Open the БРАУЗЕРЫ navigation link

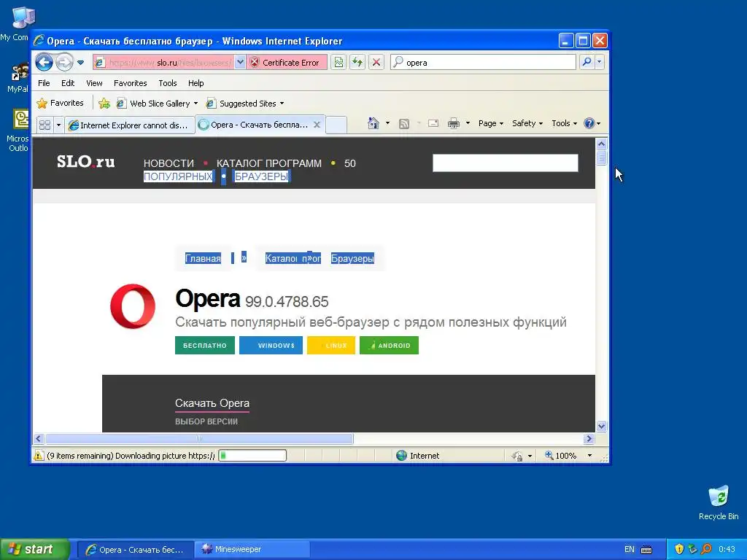(x=262, y=176)
